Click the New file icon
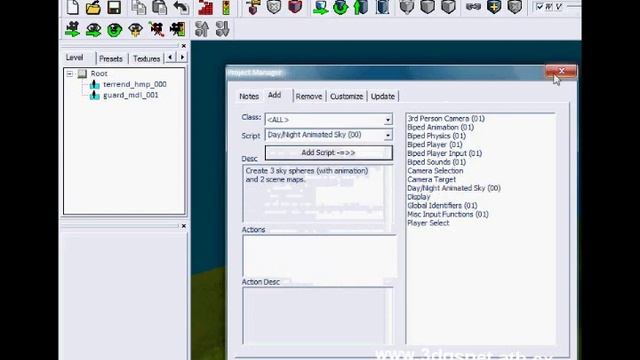 (x=73, y=7)
